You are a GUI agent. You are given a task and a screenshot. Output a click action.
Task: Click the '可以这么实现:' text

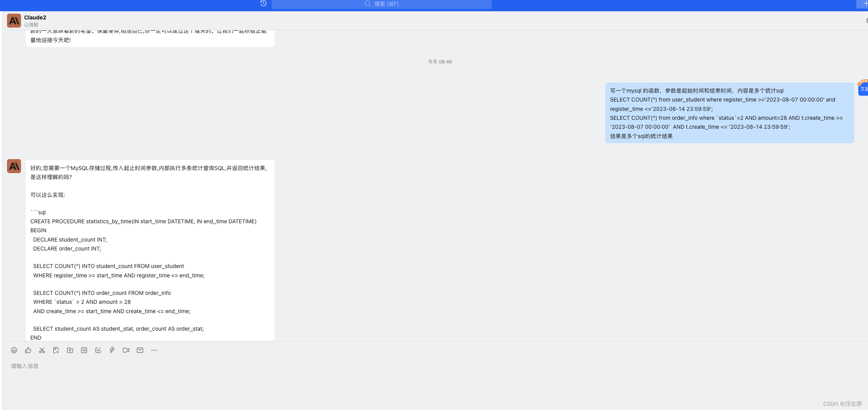[x=48, y=195]
